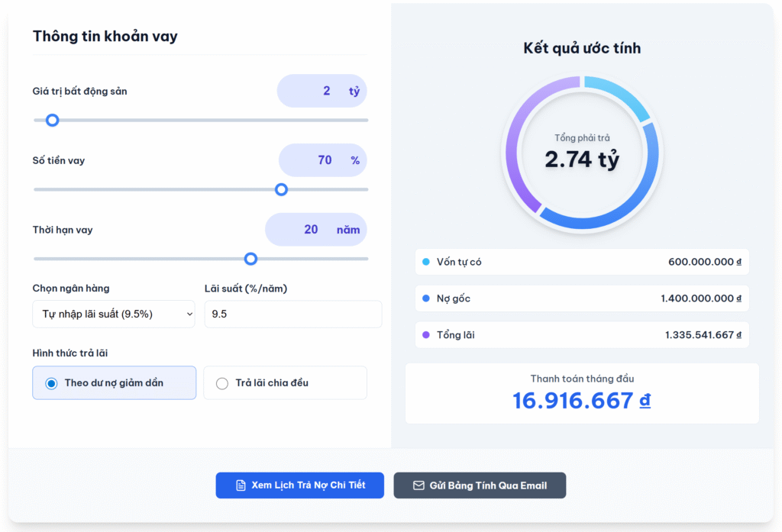Click the envelope icon on email button
Viewport: 782px width, 532px height.
418,485
